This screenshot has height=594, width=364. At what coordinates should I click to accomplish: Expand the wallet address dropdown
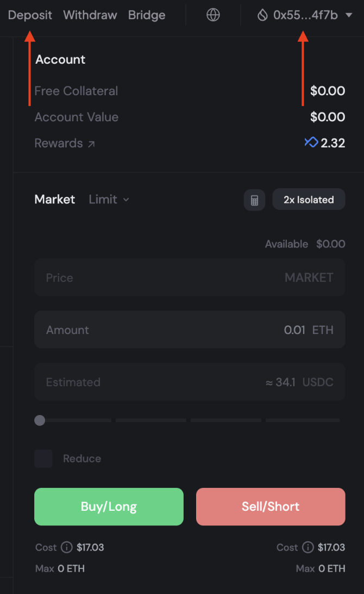[349, 15]
